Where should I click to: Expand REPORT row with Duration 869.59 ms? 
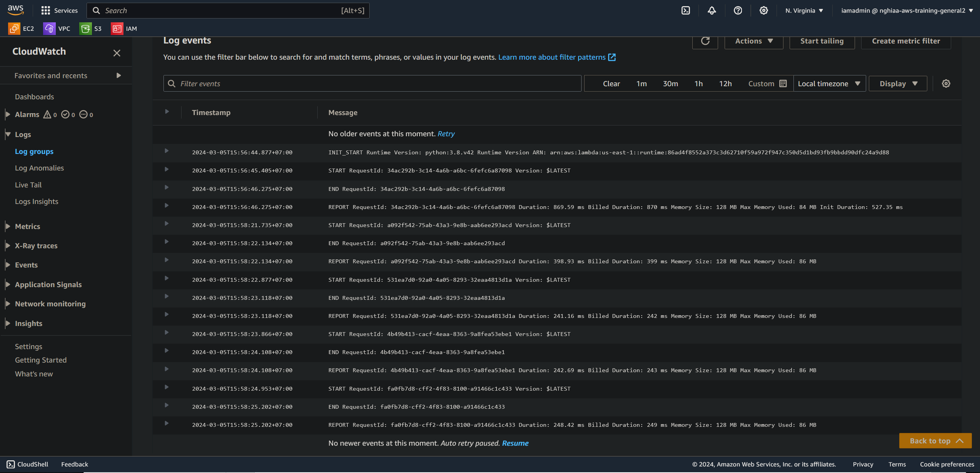point(167,206)
